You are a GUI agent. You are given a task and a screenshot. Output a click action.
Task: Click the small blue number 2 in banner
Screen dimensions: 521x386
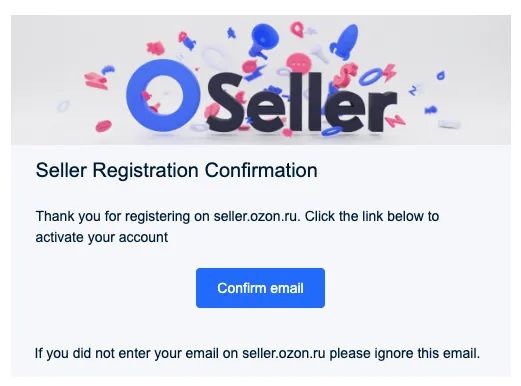coord(413,90)
